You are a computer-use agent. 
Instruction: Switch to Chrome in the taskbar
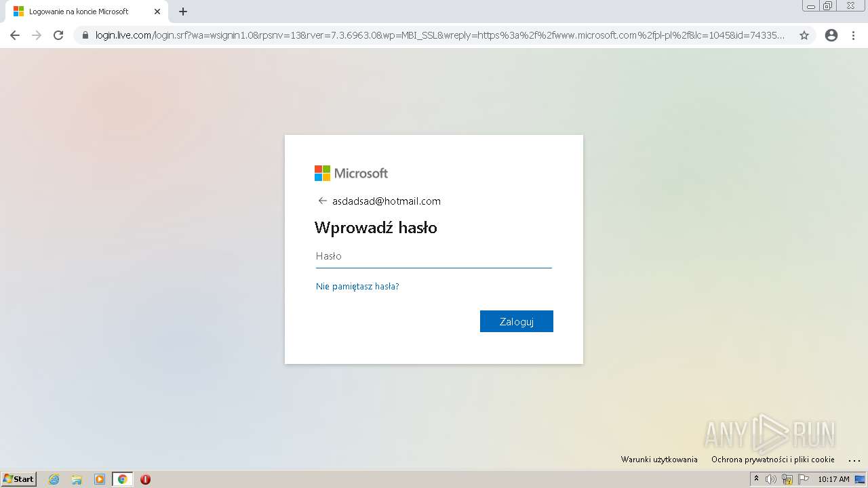pyautogui.click(x=122, y=479)
